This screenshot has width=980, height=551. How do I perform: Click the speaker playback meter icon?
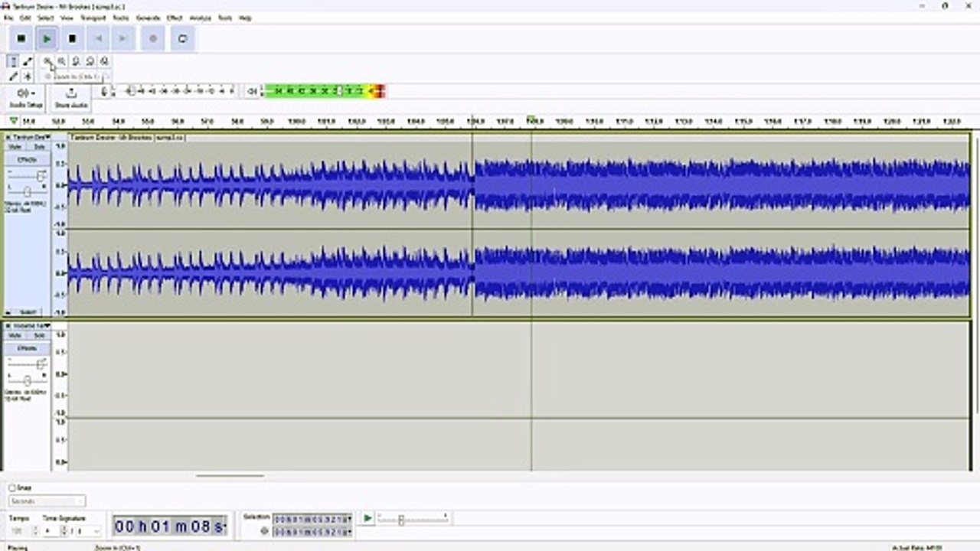[x=252, y=91]
